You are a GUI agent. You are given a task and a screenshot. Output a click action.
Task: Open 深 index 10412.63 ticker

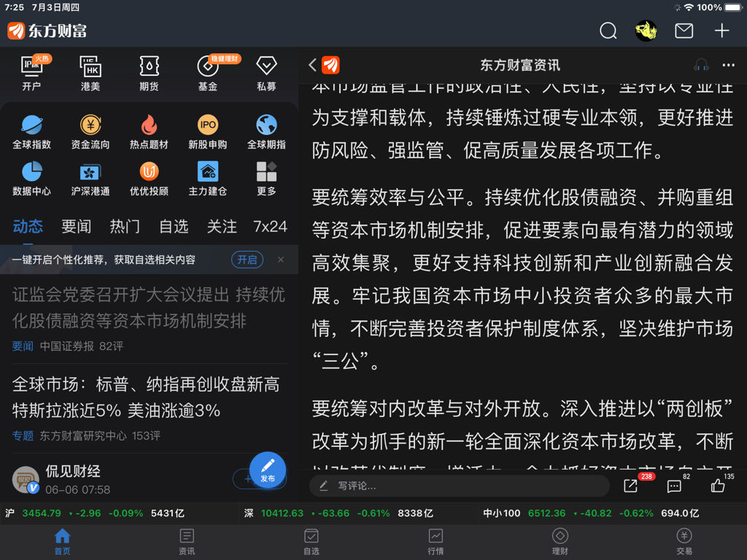pos(338,513)
